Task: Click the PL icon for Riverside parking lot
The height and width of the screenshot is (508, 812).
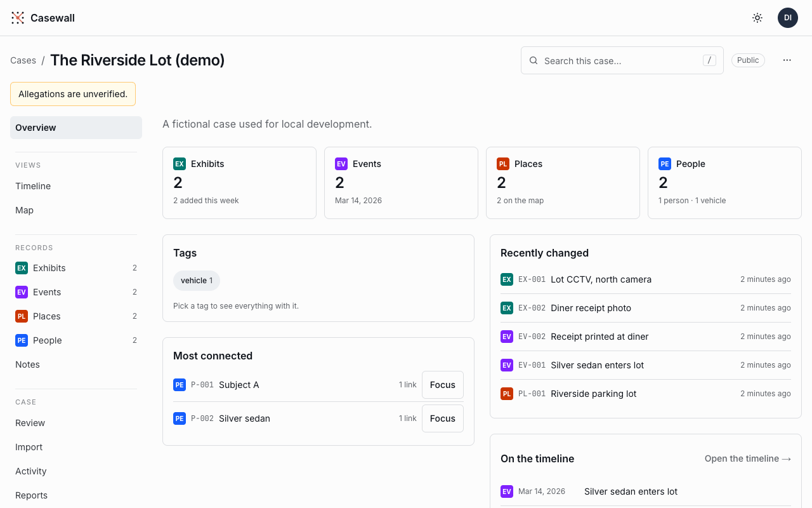Action: (x=507, y=394)
